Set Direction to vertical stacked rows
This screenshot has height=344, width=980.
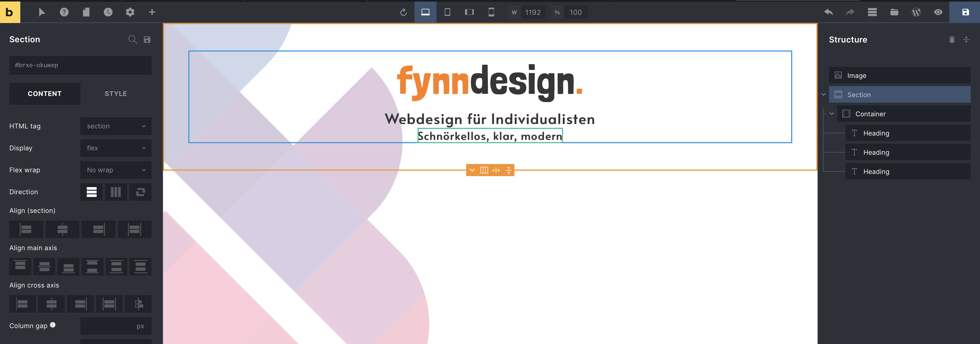[x=91, y=192]
